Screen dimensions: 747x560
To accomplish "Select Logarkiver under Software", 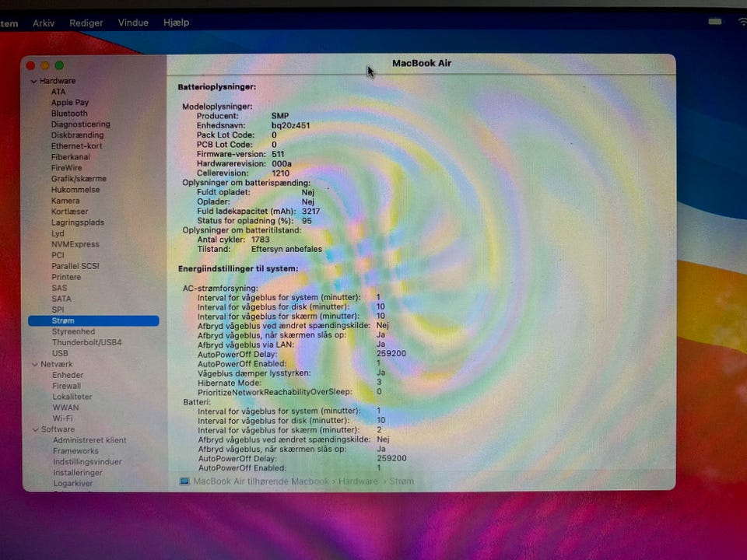I will [x=73, y=483].
